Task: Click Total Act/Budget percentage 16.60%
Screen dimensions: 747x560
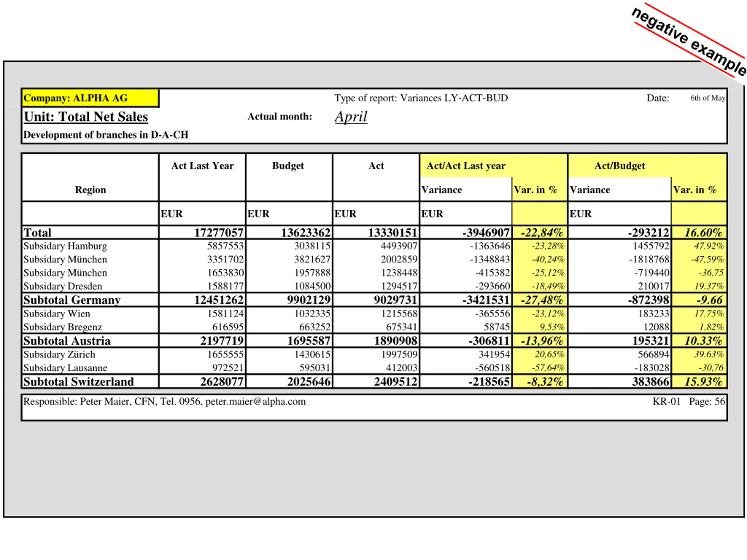Action: (x=704, y=232)
